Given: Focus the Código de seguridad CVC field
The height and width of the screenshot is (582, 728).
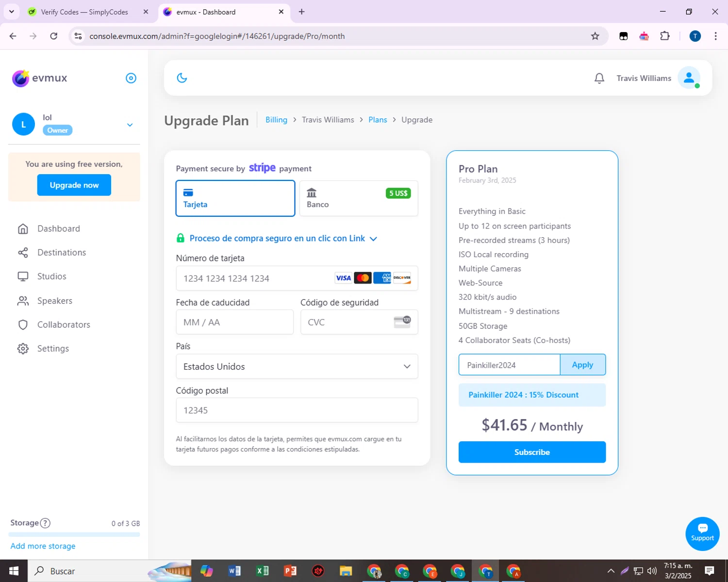Looking at the screenshot, I should [x=359, y=322].
